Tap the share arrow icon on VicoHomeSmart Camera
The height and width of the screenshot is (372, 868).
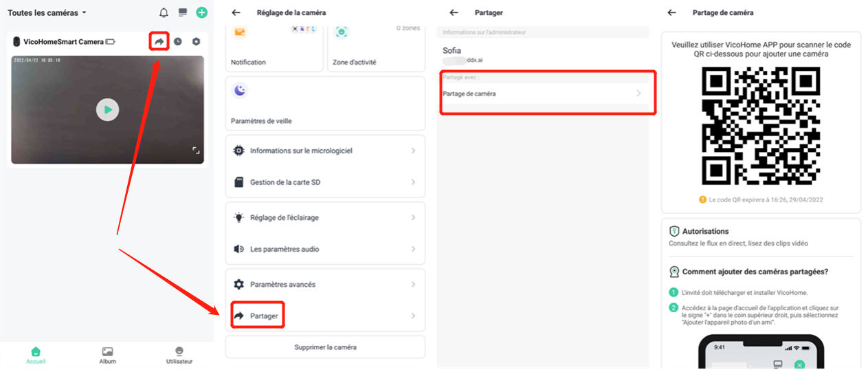(x=159, y=42)
